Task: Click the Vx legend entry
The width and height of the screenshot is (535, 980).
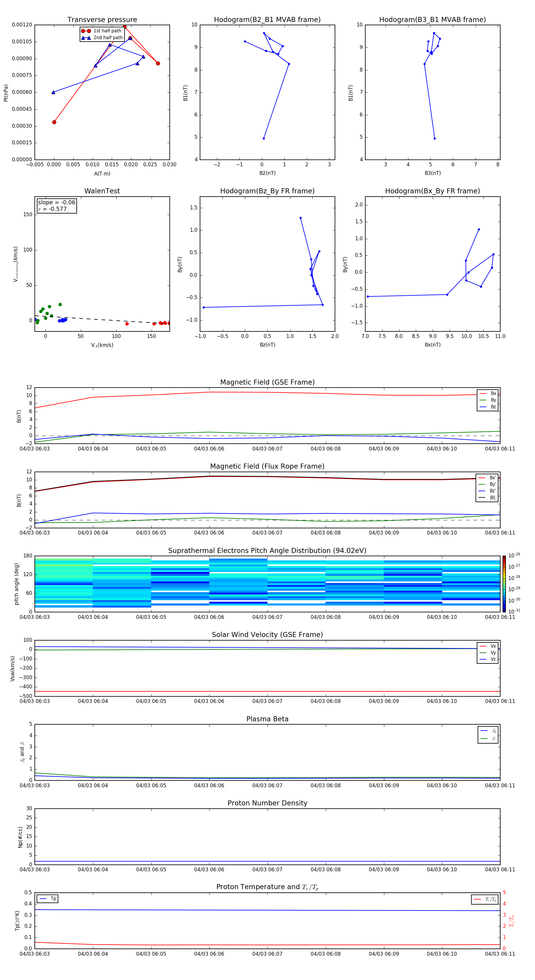Action: (488, 647)
